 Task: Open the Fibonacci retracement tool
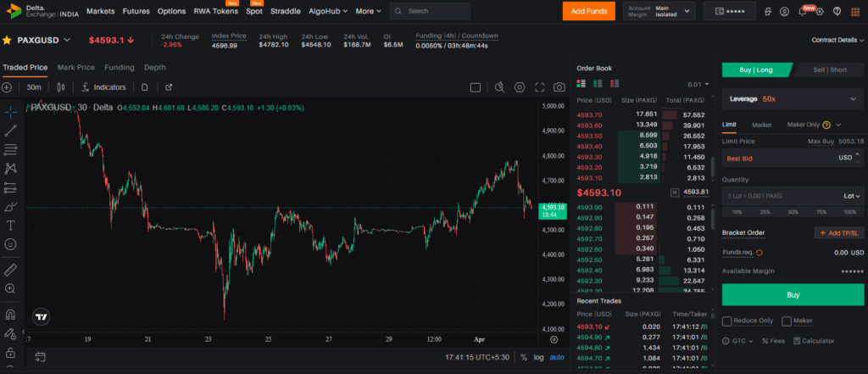coord(10,149)
